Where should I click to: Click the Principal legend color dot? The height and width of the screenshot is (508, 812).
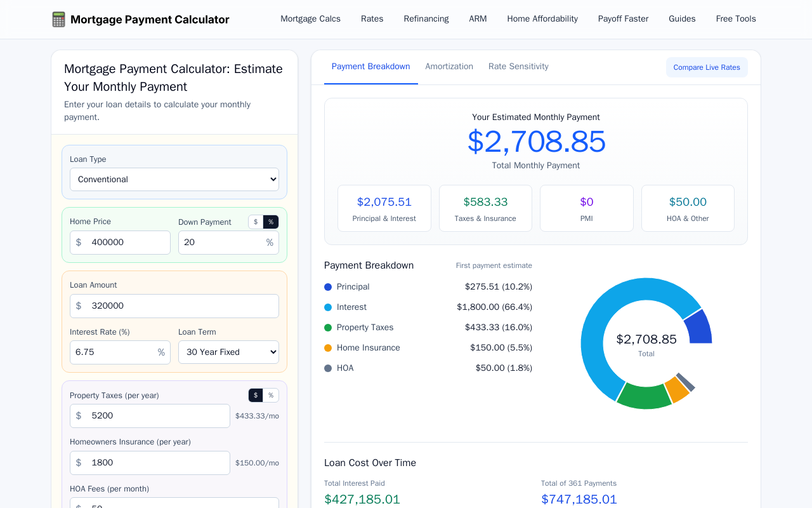(328, 287)
